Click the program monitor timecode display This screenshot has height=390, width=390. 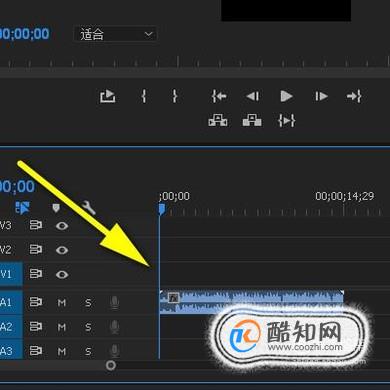click(x=24, y=34)
